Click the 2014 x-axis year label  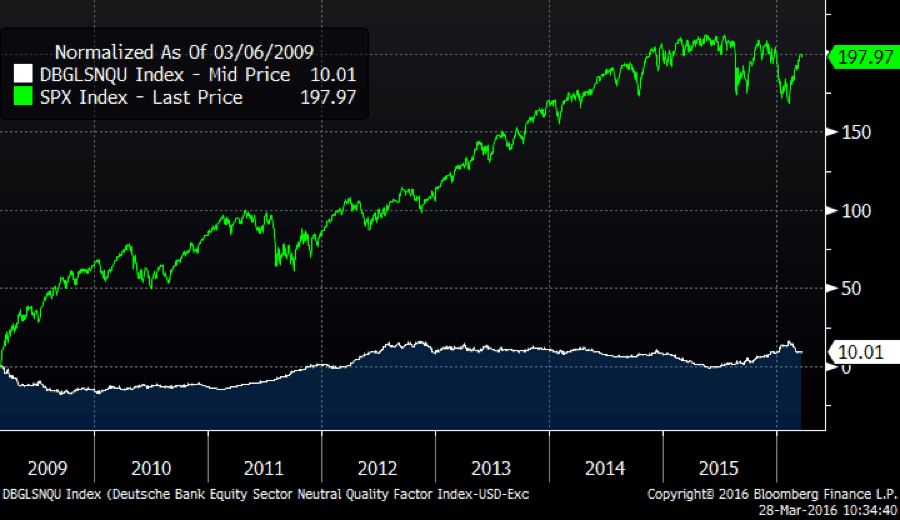605,468
